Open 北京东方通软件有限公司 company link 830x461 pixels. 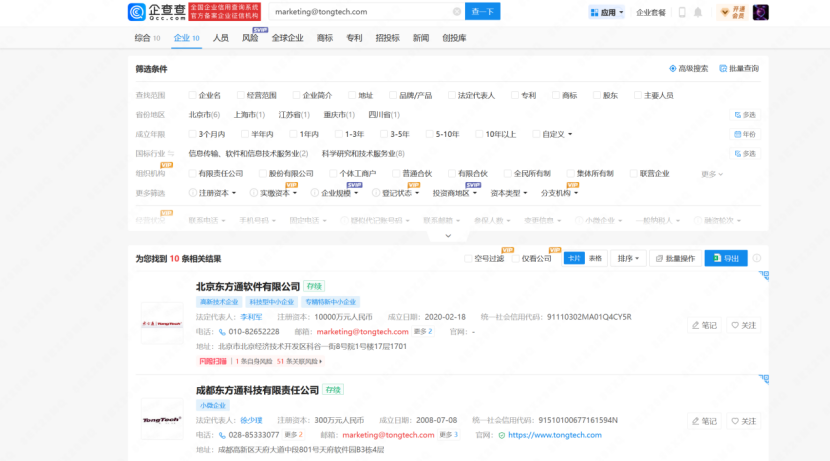(248, 286)
